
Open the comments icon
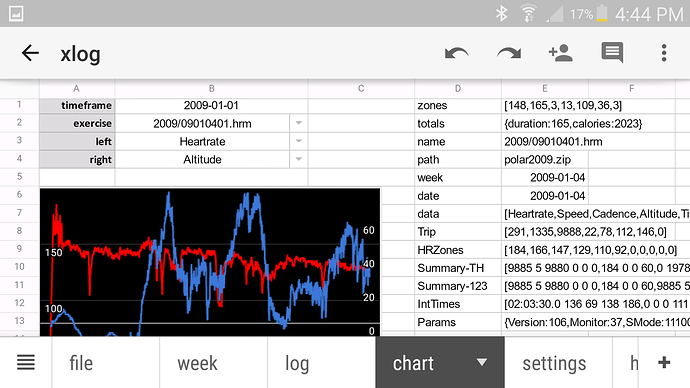[x=612, y=53]
